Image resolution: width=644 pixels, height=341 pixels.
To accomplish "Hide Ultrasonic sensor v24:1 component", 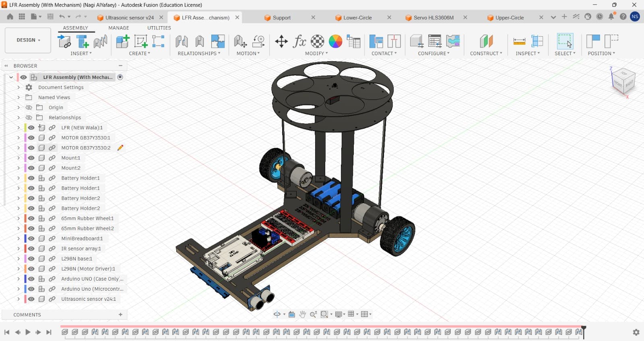I will pyautogui.click(x=31, y=299).
